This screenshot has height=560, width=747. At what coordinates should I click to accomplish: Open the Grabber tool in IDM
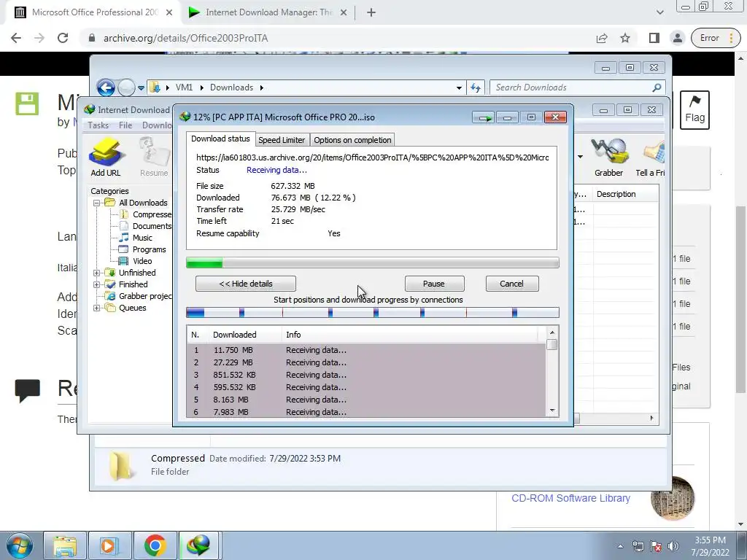[609, 157]
